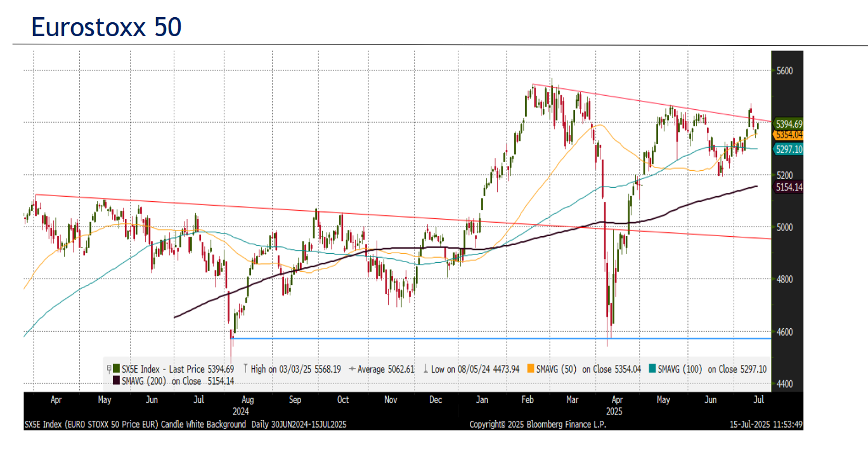Click the teal 5297.10 price tag
Image resolution: width=868 pixels, height=450 pixels.
tap(789, 149)
